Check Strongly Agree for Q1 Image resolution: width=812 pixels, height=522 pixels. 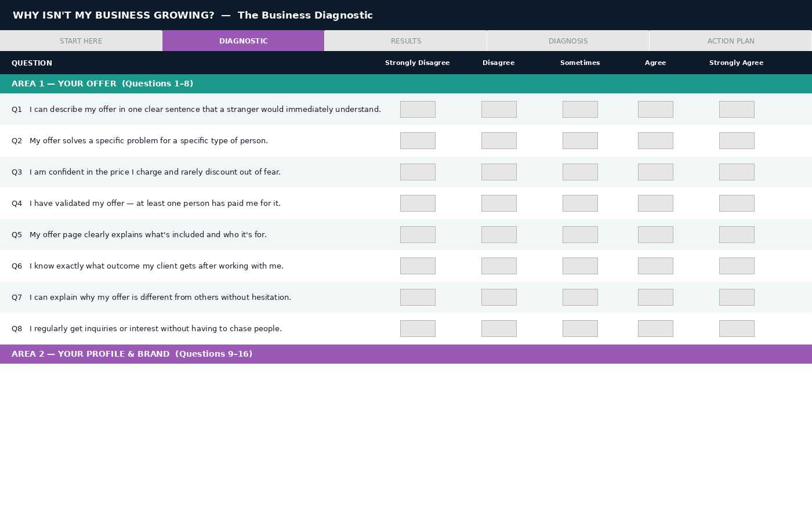coord(737,109)
